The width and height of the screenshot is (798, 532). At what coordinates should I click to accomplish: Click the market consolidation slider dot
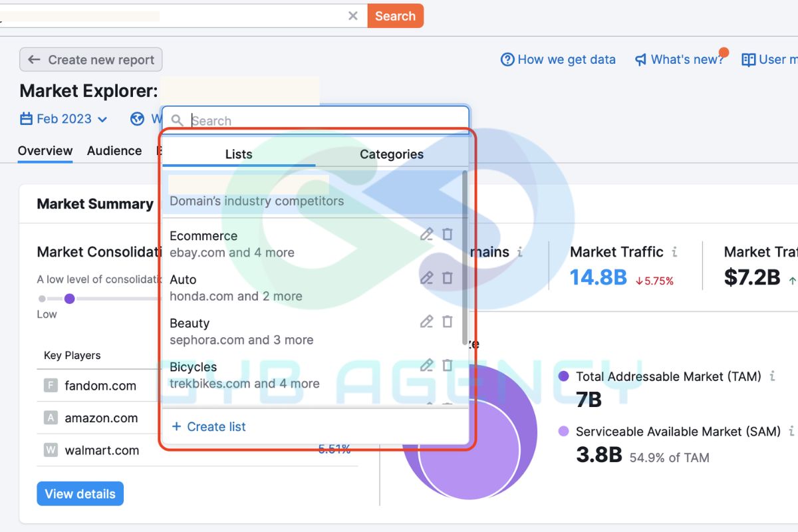[69, 299]
